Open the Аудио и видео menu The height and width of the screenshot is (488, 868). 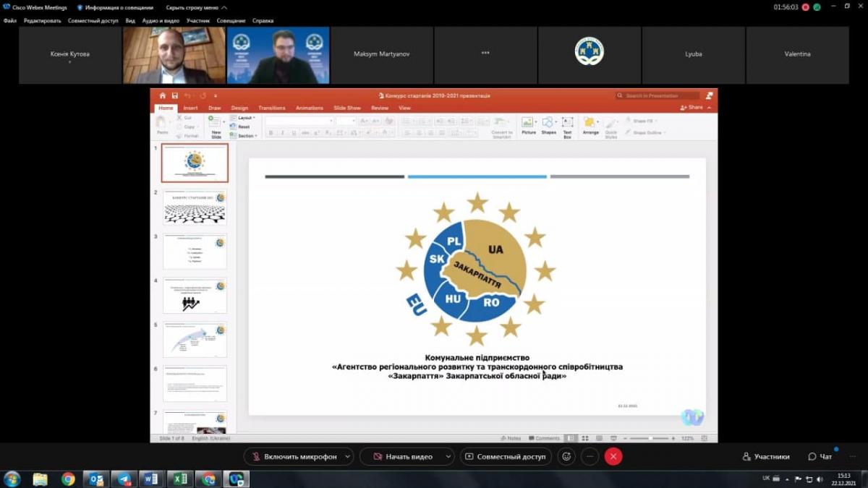pyautogui.click(x=161, y=21)
